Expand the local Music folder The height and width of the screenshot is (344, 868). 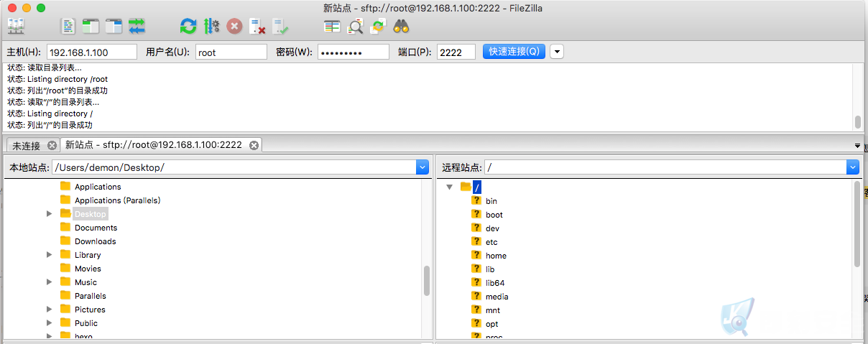pos(49,282)
